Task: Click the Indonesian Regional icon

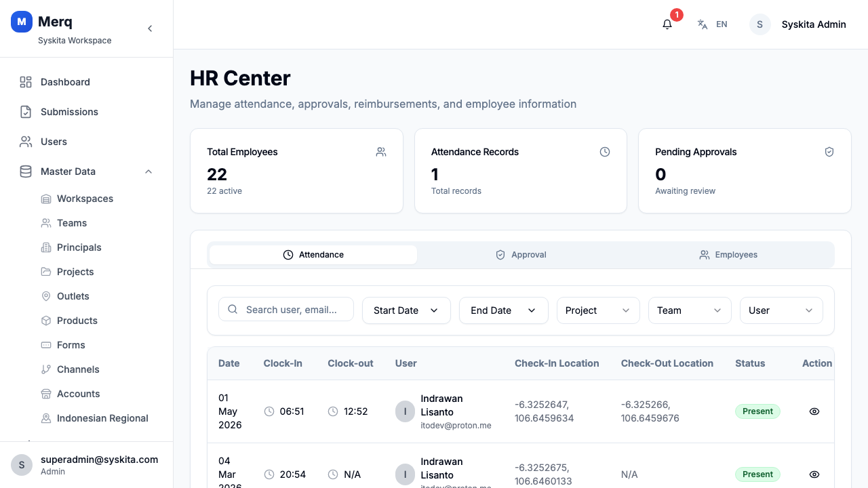Action: click(46, 418)
